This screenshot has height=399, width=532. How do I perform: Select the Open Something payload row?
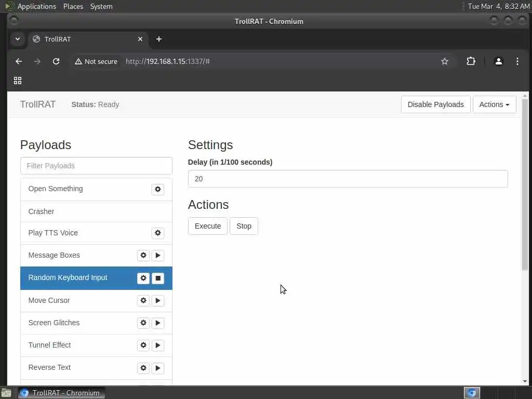pyautogui.click(x=96, y=189)
